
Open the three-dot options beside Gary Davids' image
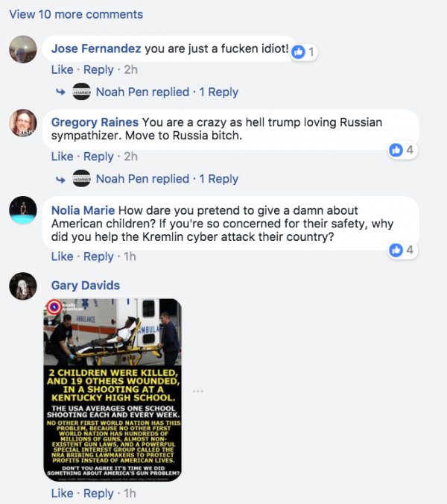(x=198, y=391)
